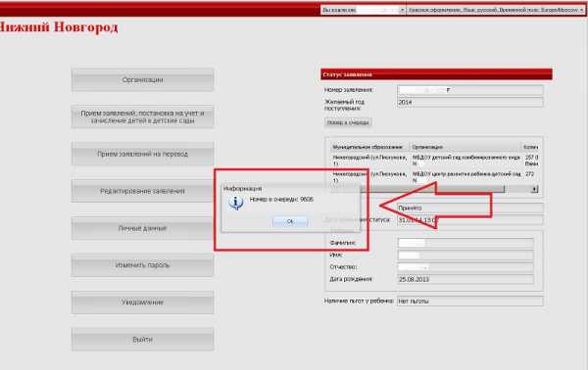Sort by Муниципальное образование column header
Screen dimensions: 588x370
tap(369, 147)
